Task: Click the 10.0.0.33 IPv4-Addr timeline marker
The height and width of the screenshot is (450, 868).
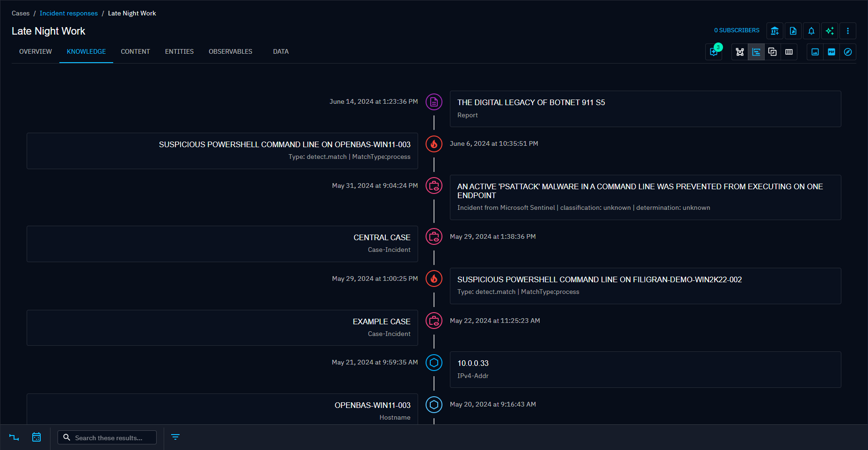Action: (x=434, y=363)
